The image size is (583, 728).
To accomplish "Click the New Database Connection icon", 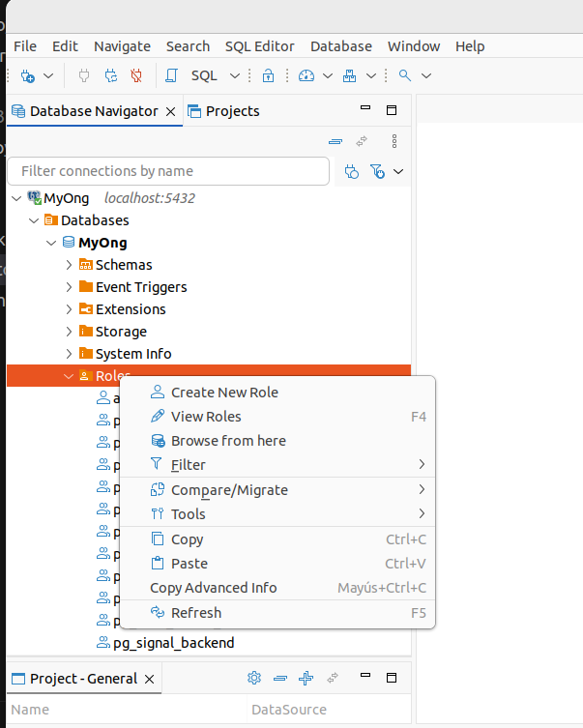I will point(27,75).
